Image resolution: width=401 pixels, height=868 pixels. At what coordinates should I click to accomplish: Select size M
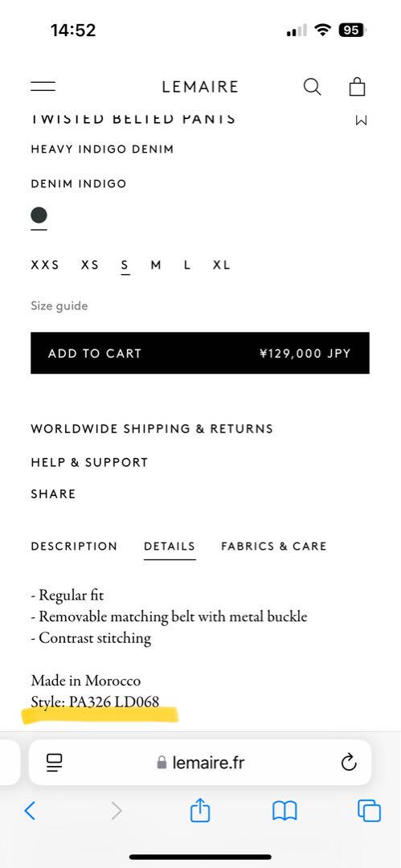[156, 265]
